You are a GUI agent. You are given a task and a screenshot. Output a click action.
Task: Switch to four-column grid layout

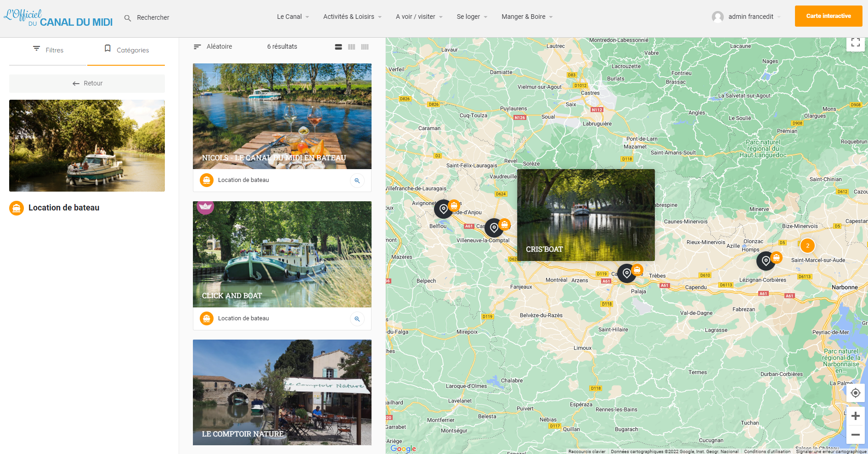coord(365,47)
